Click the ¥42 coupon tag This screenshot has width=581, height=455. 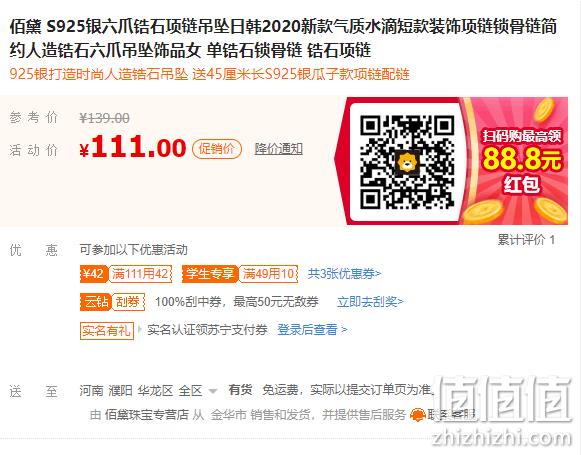(x=93, y=274)
